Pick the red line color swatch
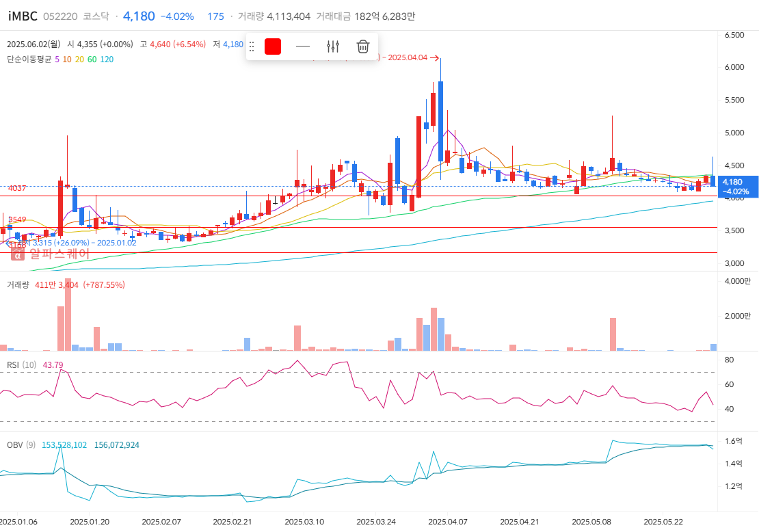 (273, 46)
